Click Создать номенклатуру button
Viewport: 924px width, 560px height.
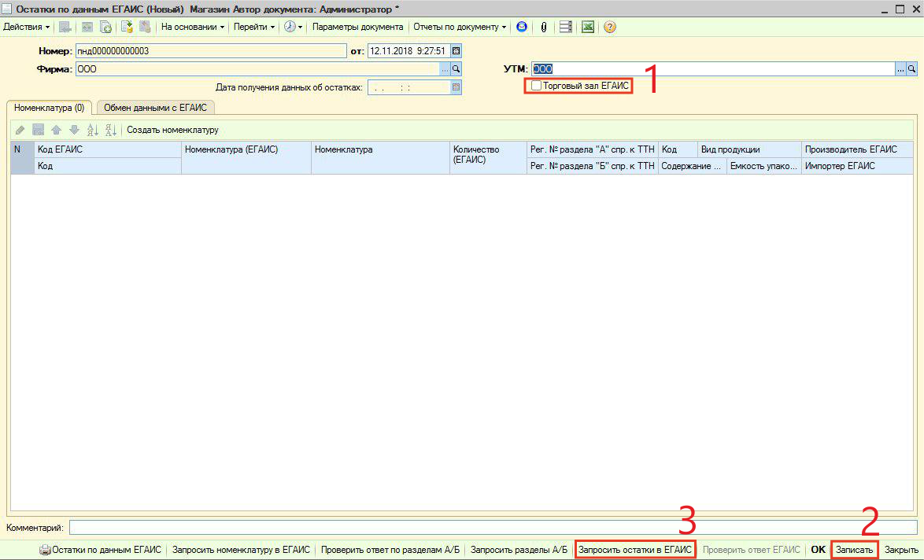click(x=172, y=130)
